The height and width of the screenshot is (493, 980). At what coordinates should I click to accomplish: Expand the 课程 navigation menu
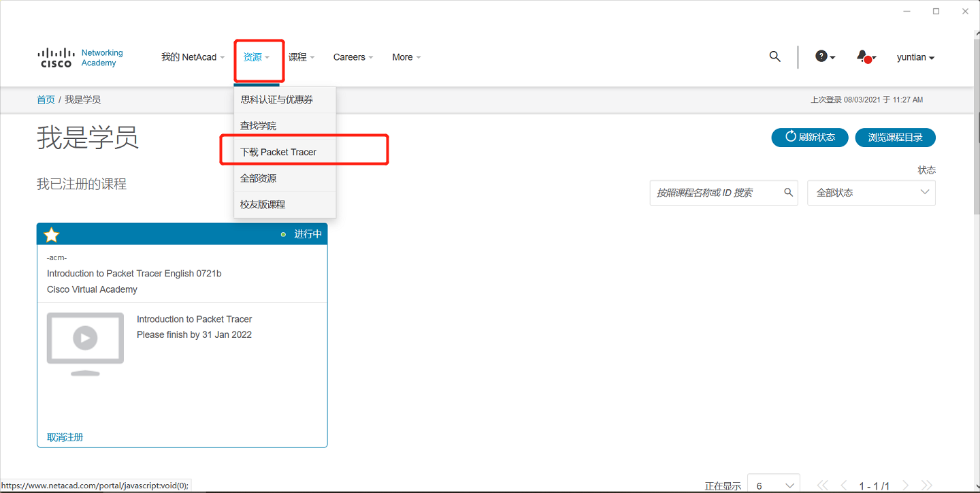pos(301,57)
